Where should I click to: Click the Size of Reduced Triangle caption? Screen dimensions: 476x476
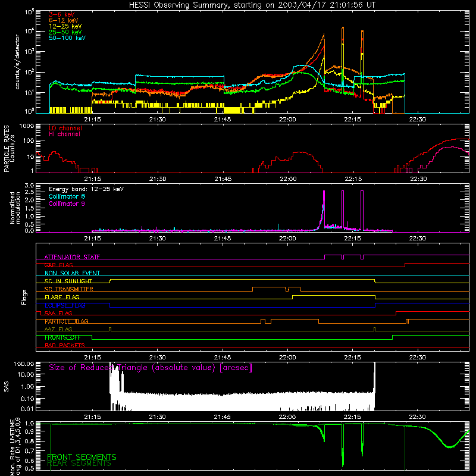click(151, 368)
